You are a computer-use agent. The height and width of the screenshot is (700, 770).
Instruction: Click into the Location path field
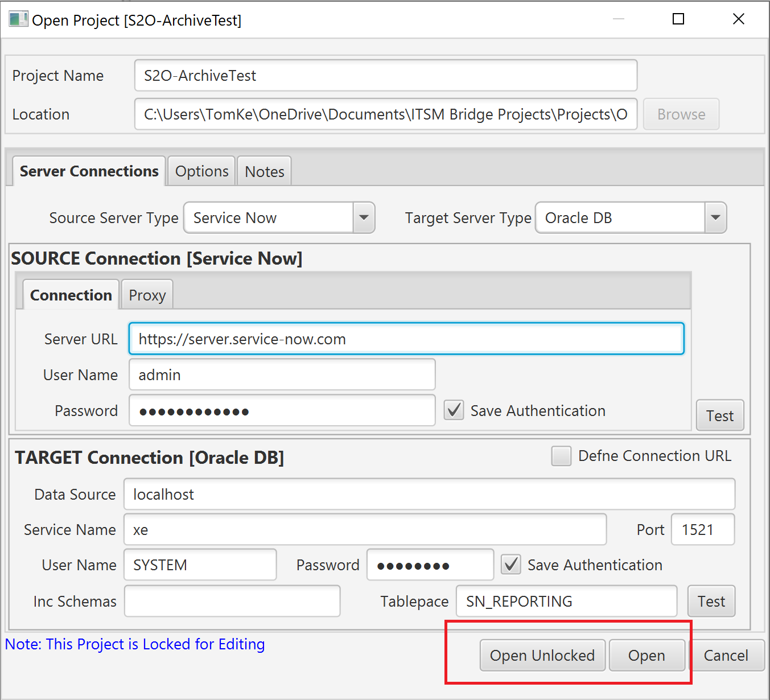386,114
